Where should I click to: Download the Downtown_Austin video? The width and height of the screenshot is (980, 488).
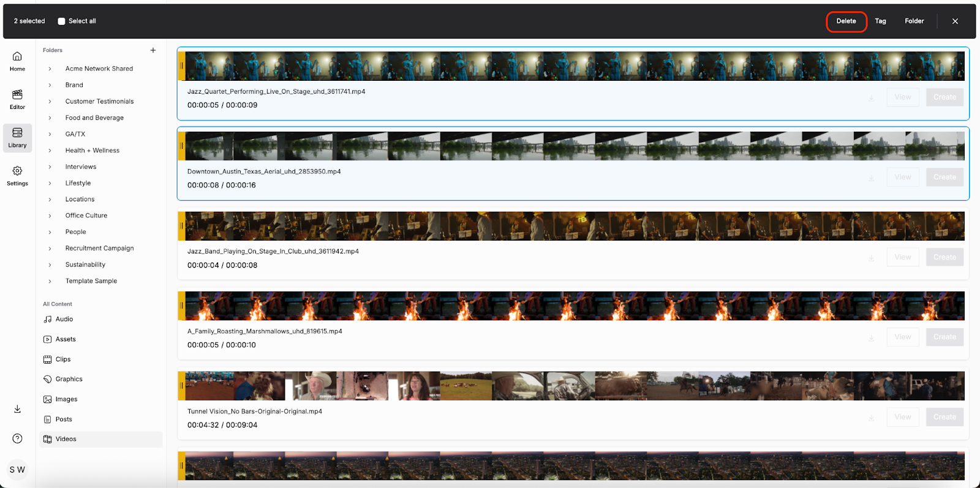871,178
